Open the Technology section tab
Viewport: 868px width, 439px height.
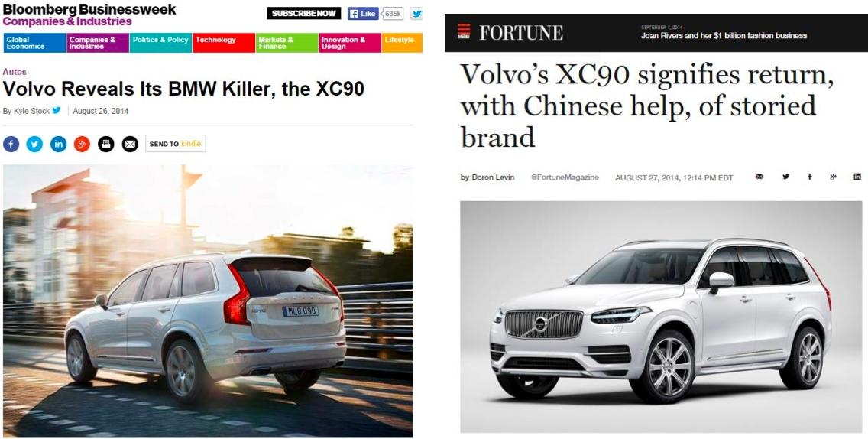click(x=224, y=44)
